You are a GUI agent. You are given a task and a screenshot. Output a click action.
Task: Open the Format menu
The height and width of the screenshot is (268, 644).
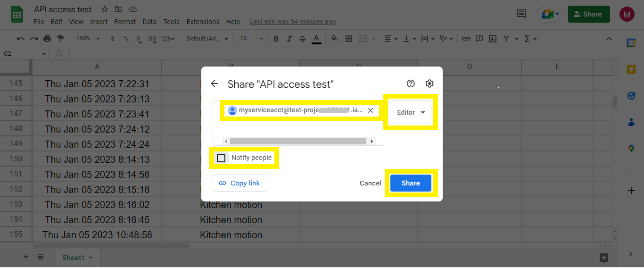[x=125, y=22]
